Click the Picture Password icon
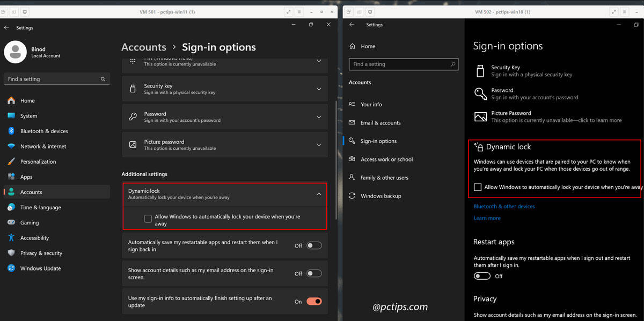 point(479,116)
